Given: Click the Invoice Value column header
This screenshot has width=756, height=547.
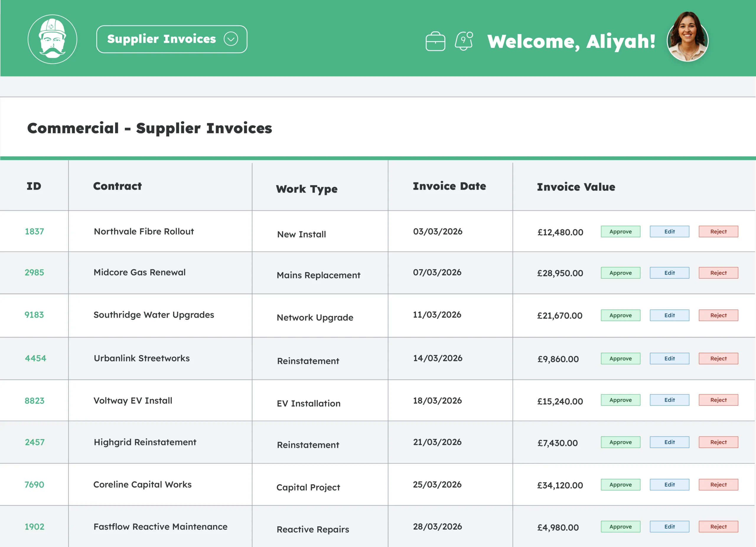Looking at the screenshot, I should [x=576, y=187].
